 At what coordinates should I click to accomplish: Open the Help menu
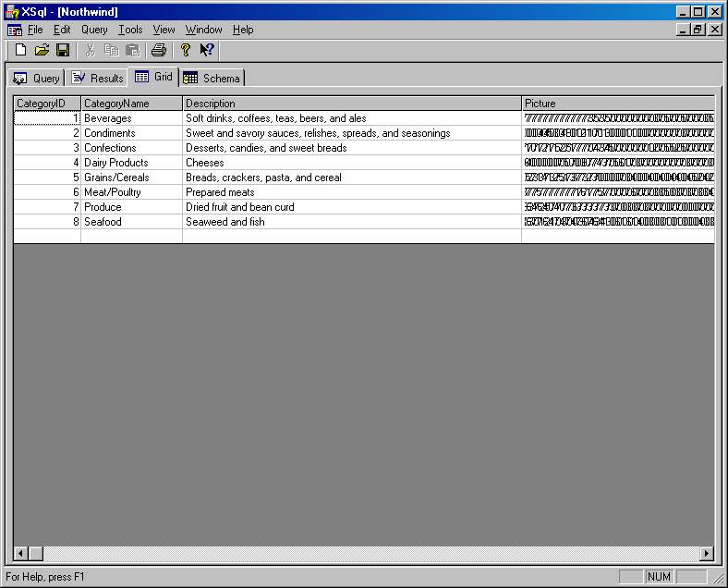243,30
